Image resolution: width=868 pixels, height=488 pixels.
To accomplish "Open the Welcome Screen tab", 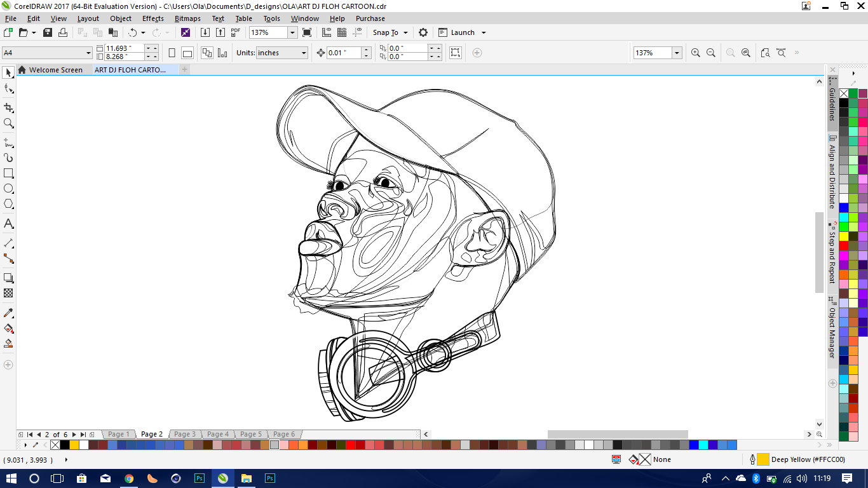I will [x=55, y=70].
